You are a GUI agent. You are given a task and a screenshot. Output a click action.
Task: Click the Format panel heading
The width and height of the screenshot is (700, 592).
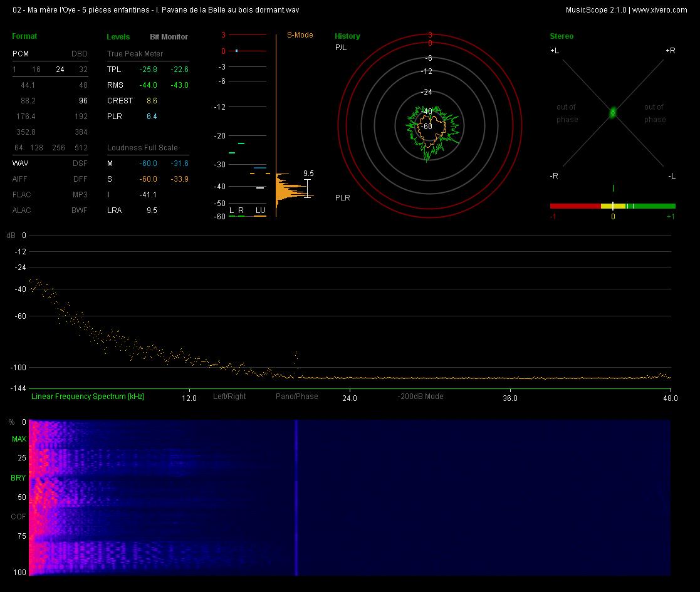click(x=24, y=36)
